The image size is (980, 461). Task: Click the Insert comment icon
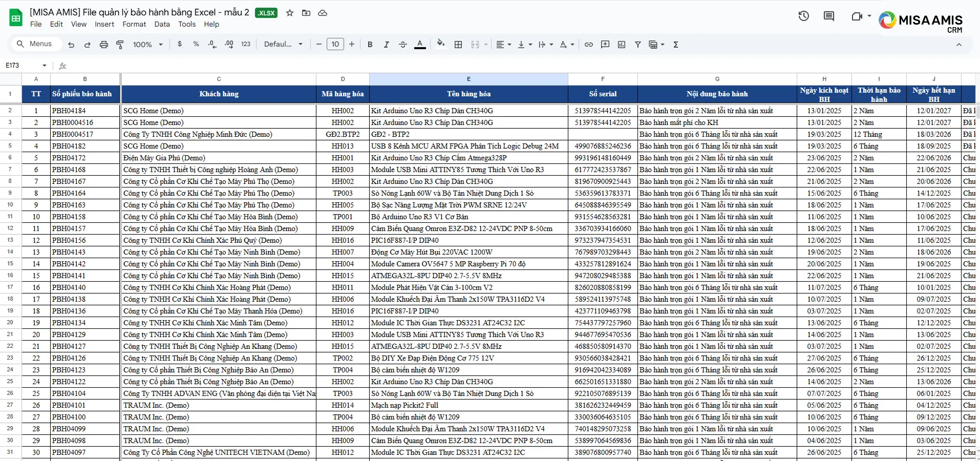click(605, 45)
